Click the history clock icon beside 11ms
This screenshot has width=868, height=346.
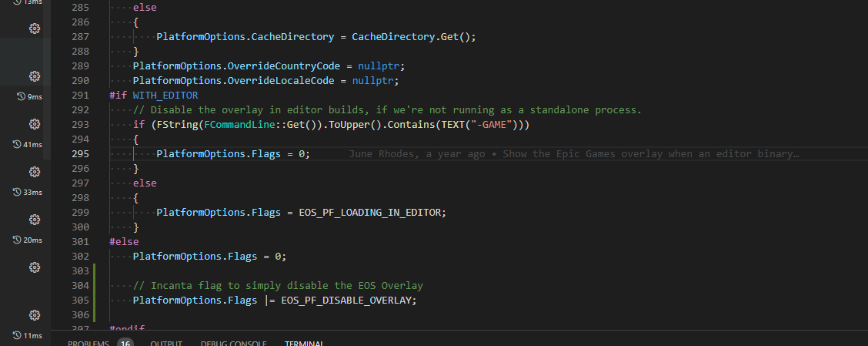[17, 335]
